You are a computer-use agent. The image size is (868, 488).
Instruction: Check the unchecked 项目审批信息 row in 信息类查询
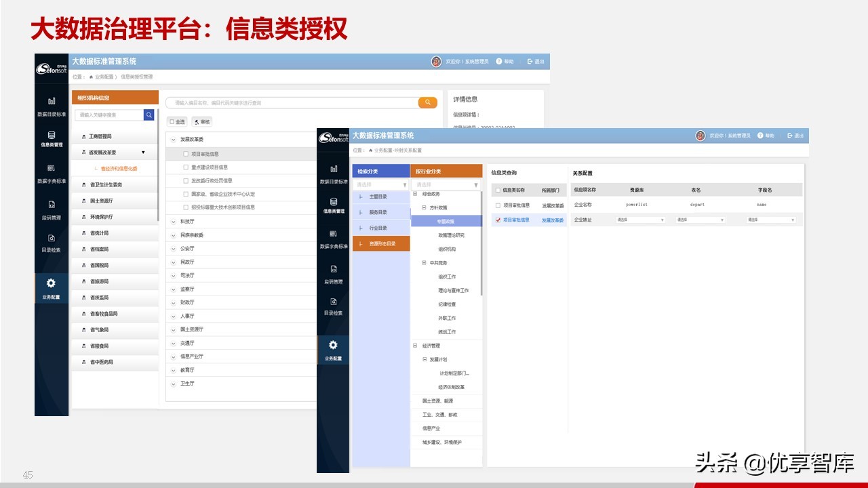tap(498, 205)
